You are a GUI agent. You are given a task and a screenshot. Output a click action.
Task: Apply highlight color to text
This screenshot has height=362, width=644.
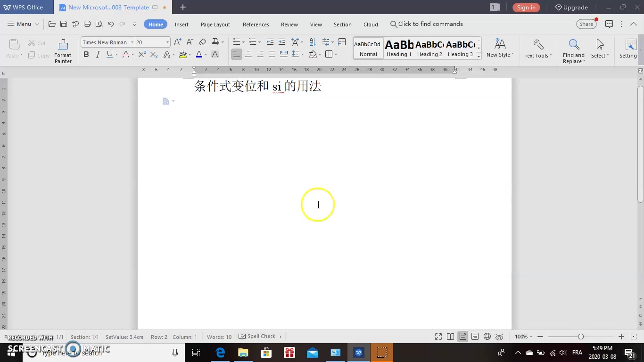(x=183, y=54)
